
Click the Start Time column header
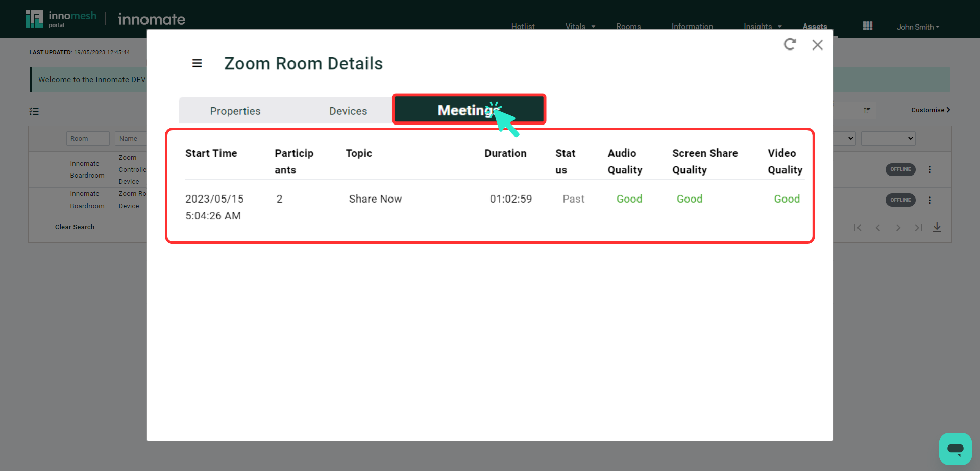(211, 153)
